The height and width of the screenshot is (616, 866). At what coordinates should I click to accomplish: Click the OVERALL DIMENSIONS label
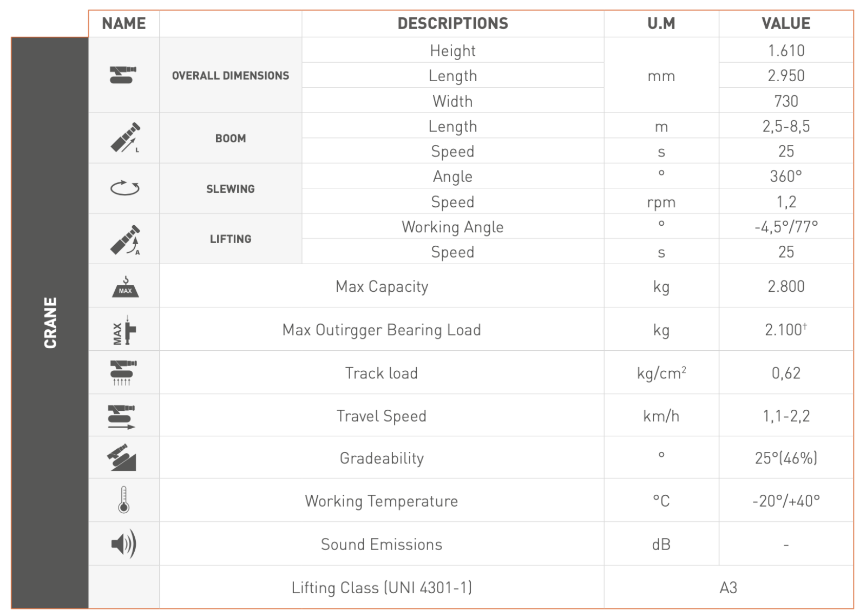[231, 76]
